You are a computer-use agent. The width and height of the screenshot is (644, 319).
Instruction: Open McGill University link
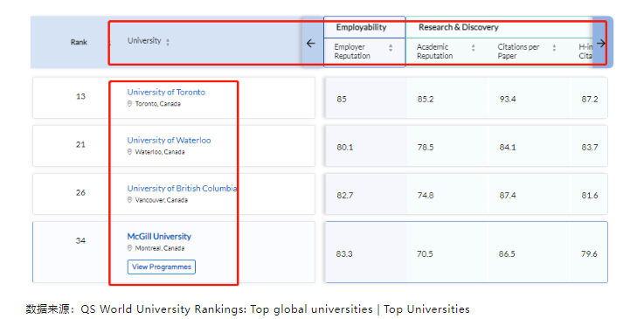pos(159,237)
